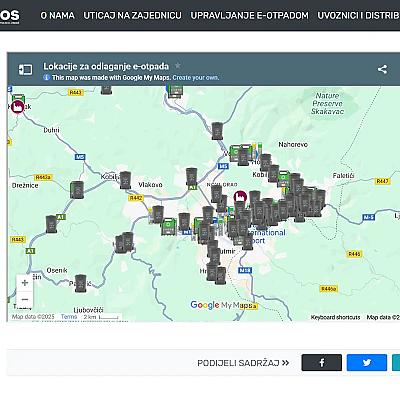Click the PODIJELI SADRŽAJ text

click(x=238, y=363)
